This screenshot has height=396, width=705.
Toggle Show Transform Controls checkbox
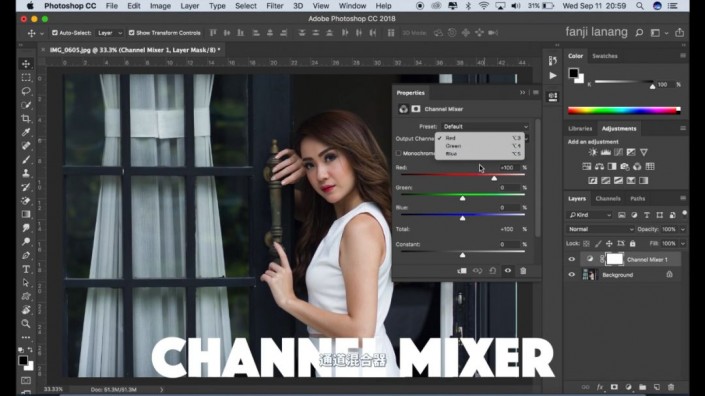click(x=131, y=33)
